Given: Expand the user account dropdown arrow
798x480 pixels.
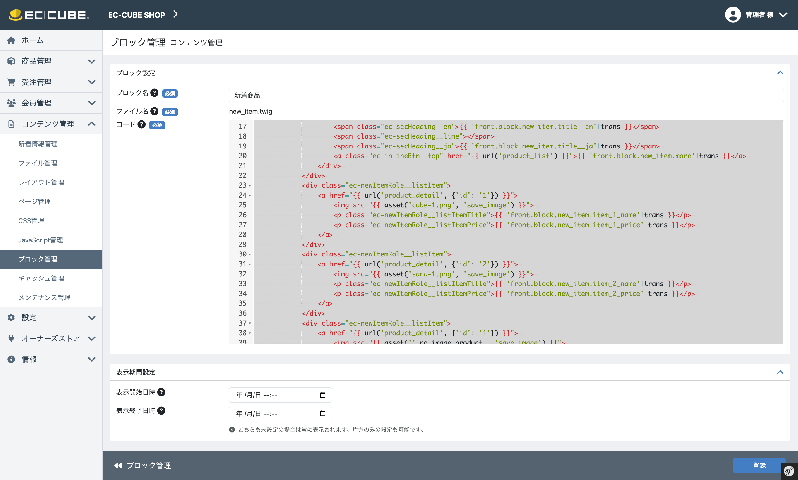Looking at the screenshot, I should [783, 15].
